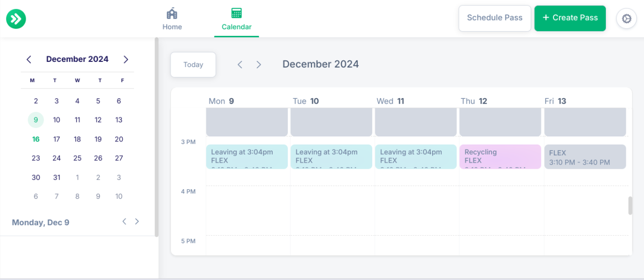
Task: Go to previous month in mini calendar
Action: pyautogui.click(x=29, y=59)
